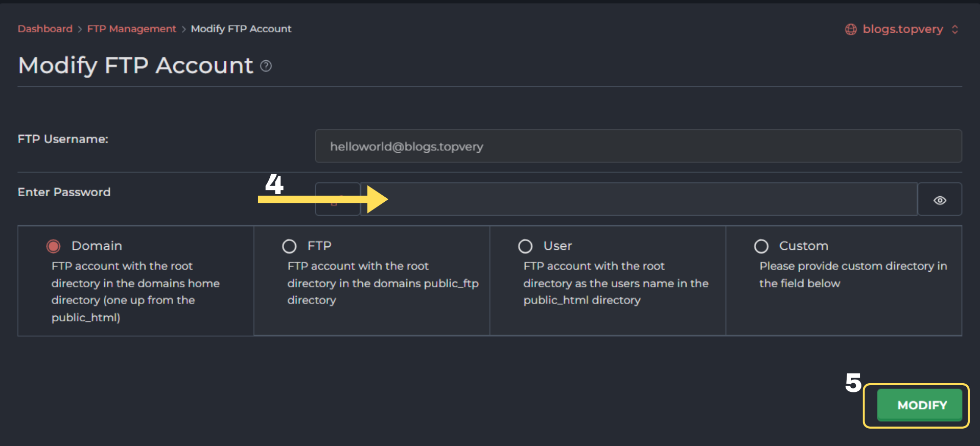Click the Custom option description text

pos(852,275)
